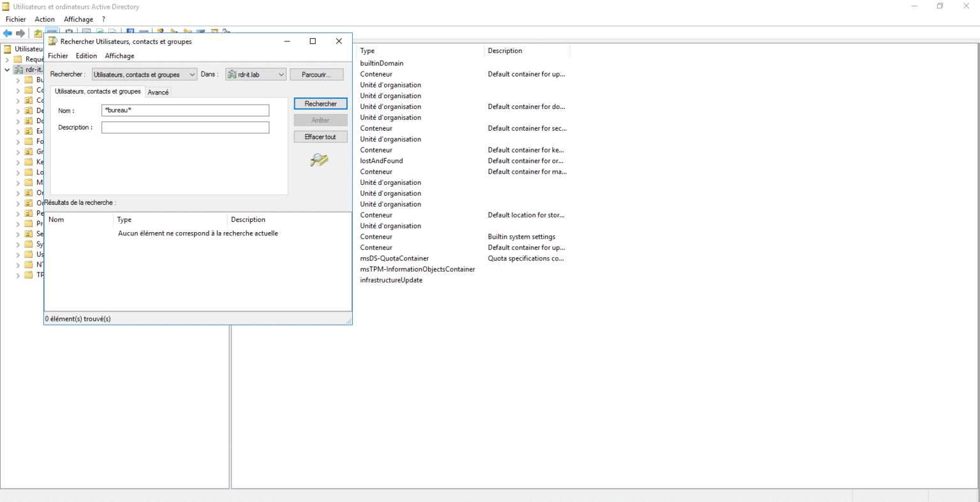Open the Edition menu in the search dialog
Image resolution: width=980 pixels, height=502 pixels.
pos(86,55)
